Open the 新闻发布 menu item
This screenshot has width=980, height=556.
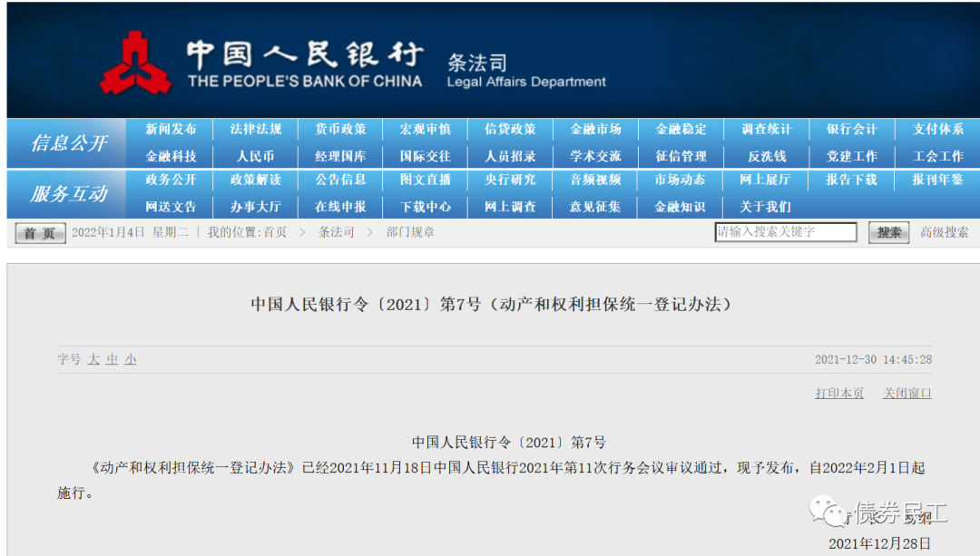click(x=171, y=130)
